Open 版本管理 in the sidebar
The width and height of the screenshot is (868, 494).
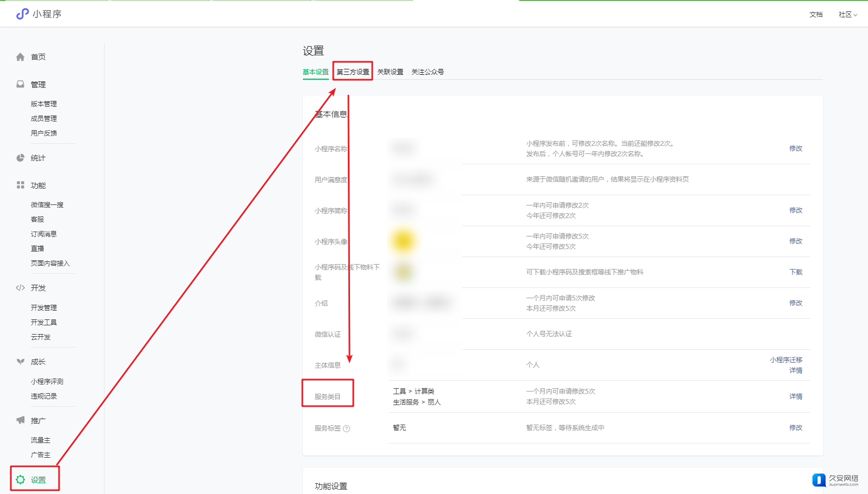[x=44, y=104]
